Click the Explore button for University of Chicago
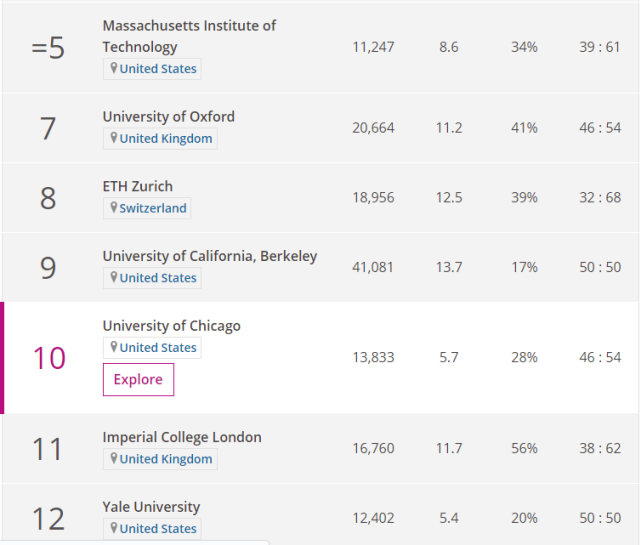This screenshot has height=545, width=641. (138, 379)
